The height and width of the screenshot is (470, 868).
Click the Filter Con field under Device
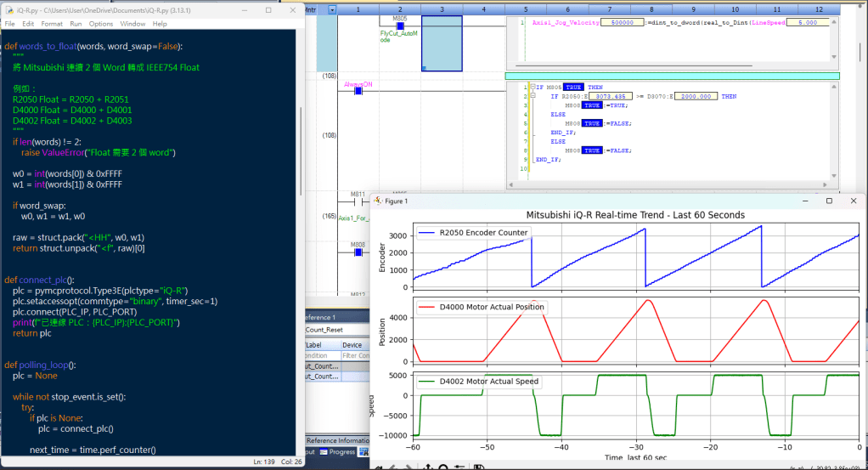[x=355, y=356]
